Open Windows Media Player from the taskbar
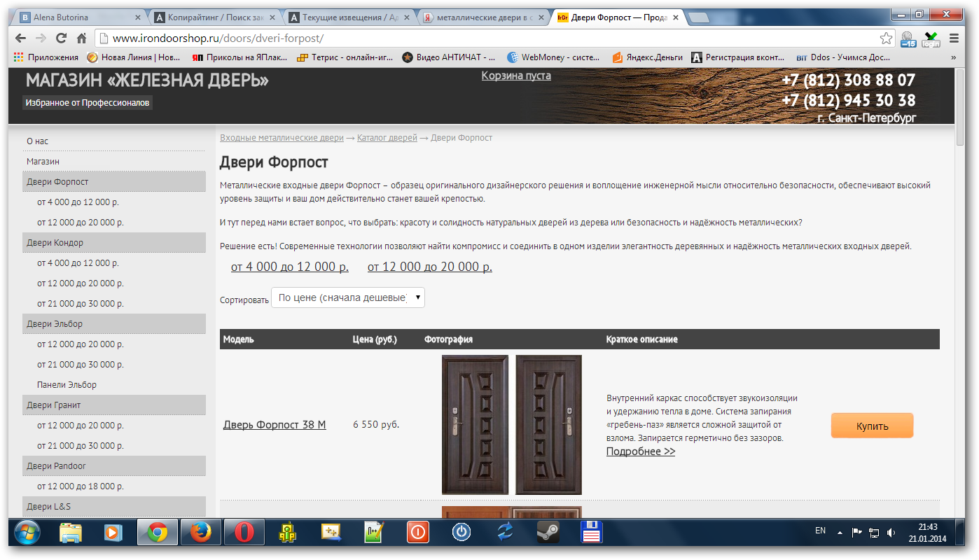Viewport: 979px width, 560px height. pos(113,533)
